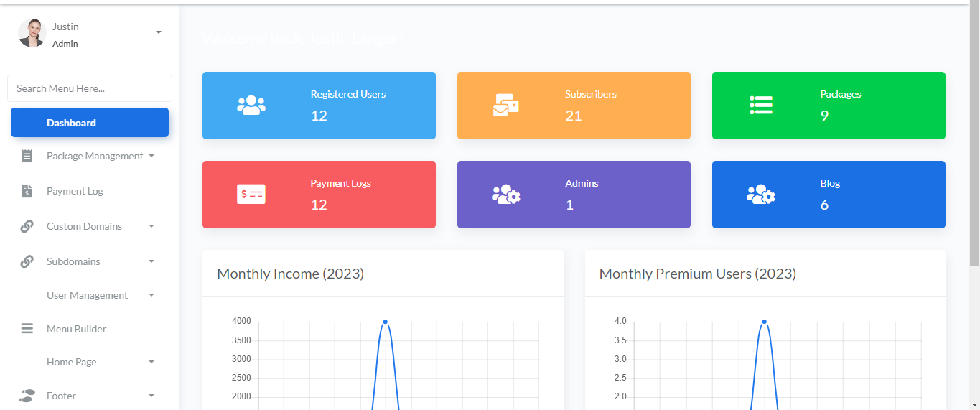Open the Justin Admin profile dropdown
980x410 pixels.
tap(158, 32)
